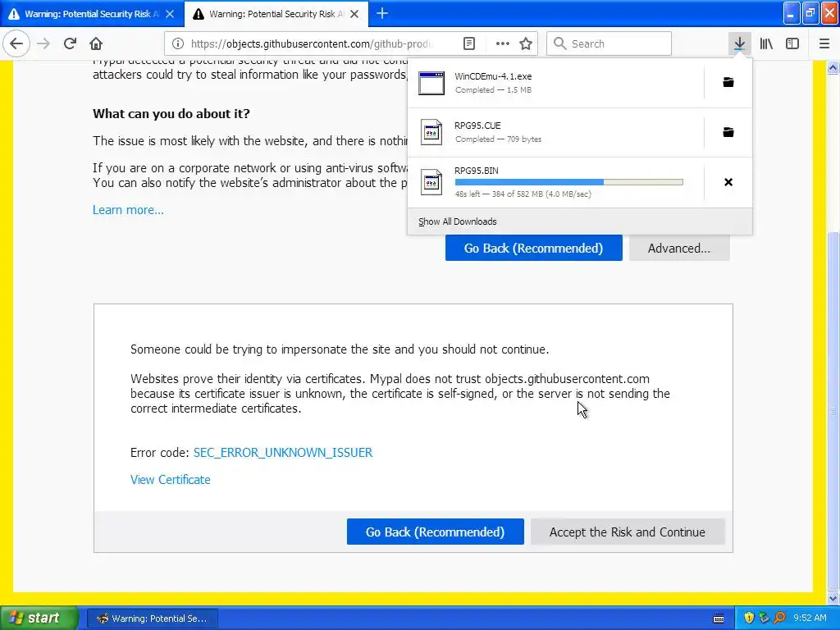840x630 pixels.
Task: Click the Advanced... button
Action: pos(679,248)
